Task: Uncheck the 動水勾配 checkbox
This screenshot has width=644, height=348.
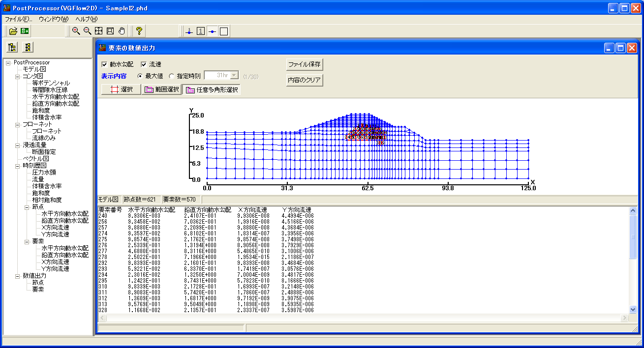Action: [104, 64]
